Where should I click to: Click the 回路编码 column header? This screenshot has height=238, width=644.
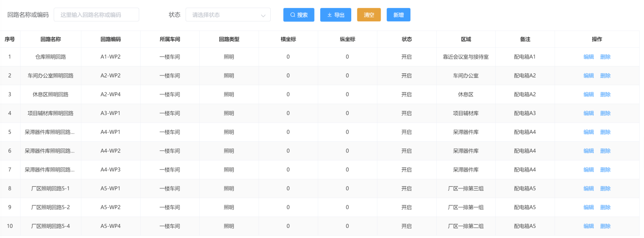[110, 39]
